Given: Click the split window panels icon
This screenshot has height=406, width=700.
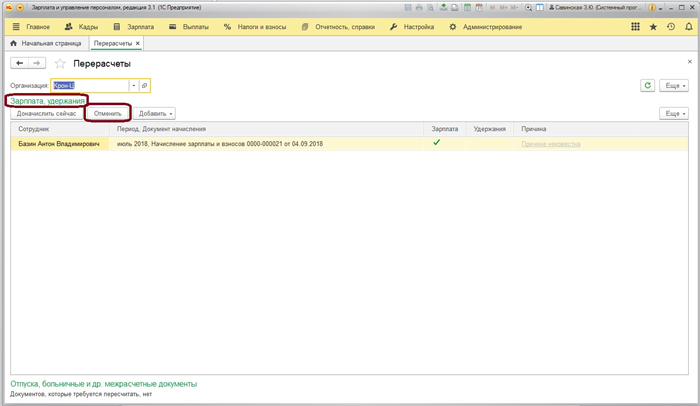Looking at the screenshot, I should point(540,8).
